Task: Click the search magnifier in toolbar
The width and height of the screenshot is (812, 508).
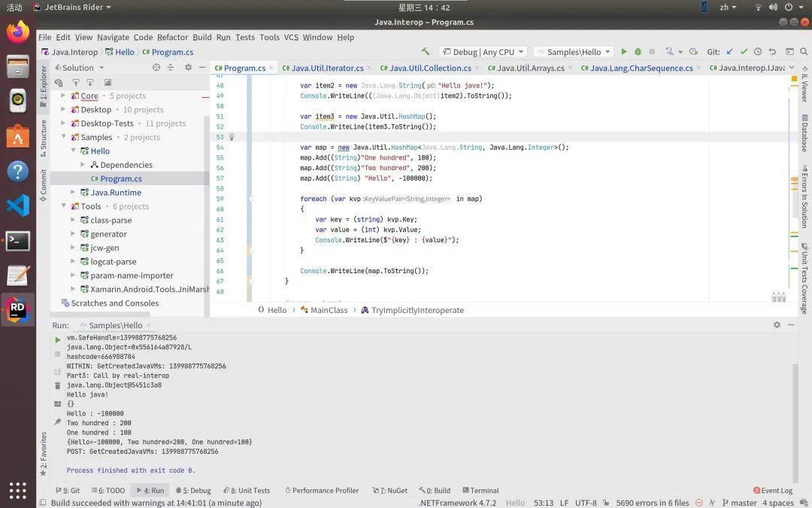Action: (x=804, y=51)
